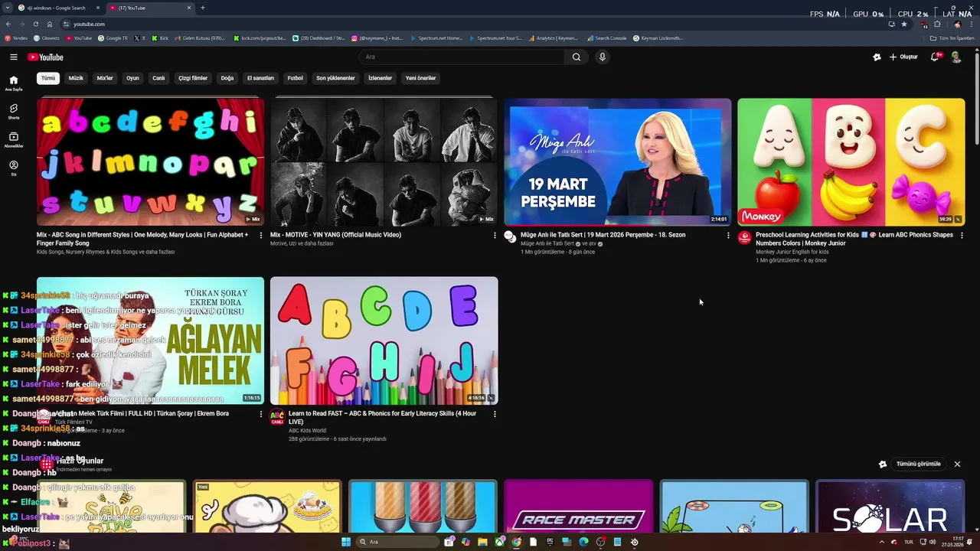
Task: Open Microsoft Edge from the taskbar
Action: pos(583,542)
